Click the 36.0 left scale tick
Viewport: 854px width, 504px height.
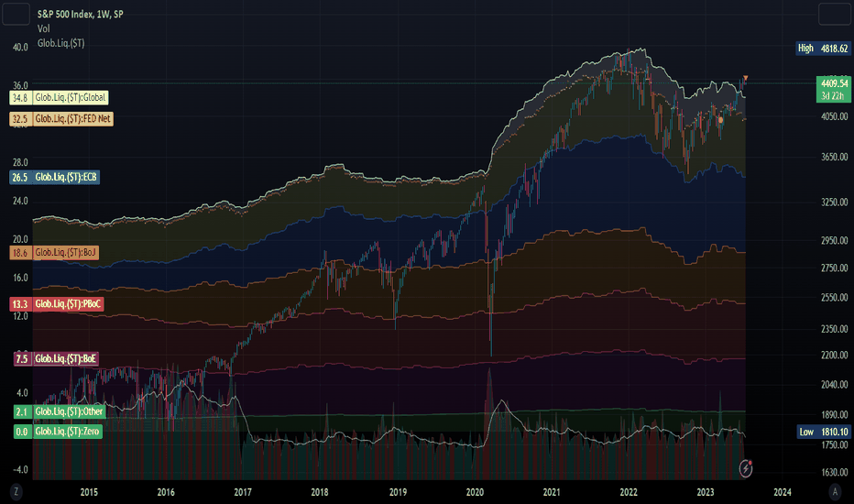coord(20,85)
